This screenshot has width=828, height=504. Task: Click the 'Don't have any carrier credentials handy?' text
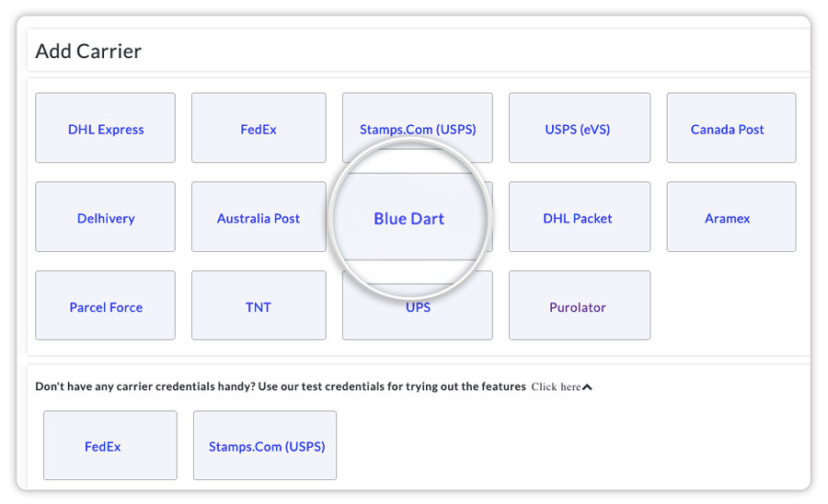coord(145,386)
